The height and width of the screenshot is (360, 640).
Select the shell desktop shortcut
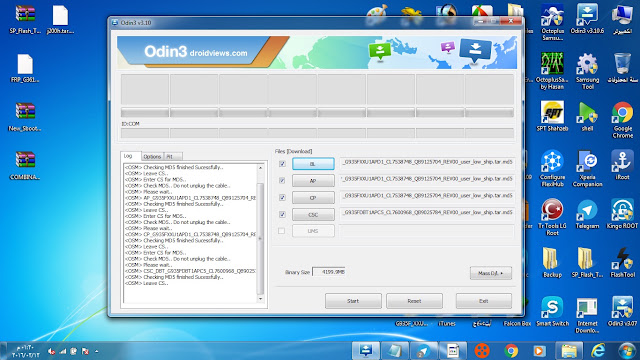(x=587, y=116)
